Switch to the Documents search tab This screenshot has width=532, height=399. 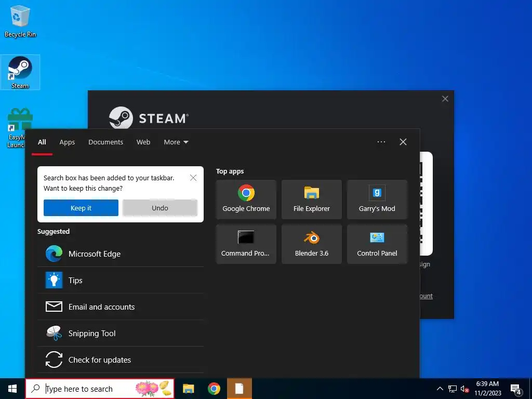pyautogui.click(x=105, y=142)
